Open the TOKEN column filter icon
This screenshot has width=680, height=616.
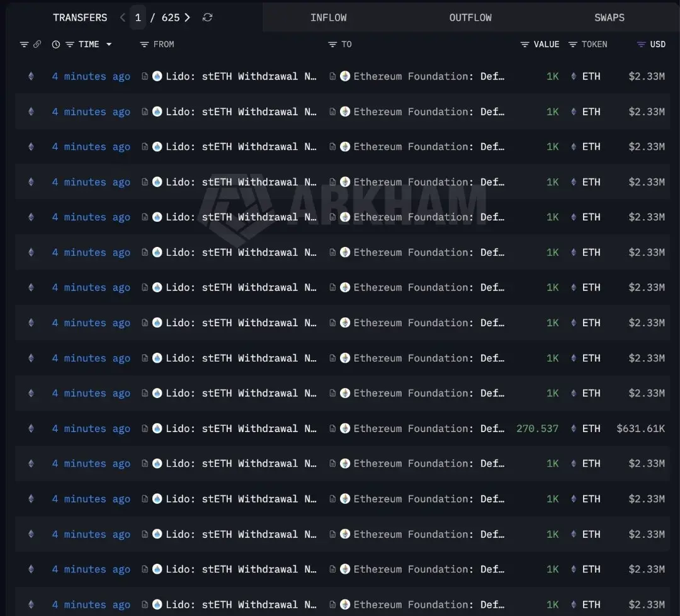click(572, 44)
